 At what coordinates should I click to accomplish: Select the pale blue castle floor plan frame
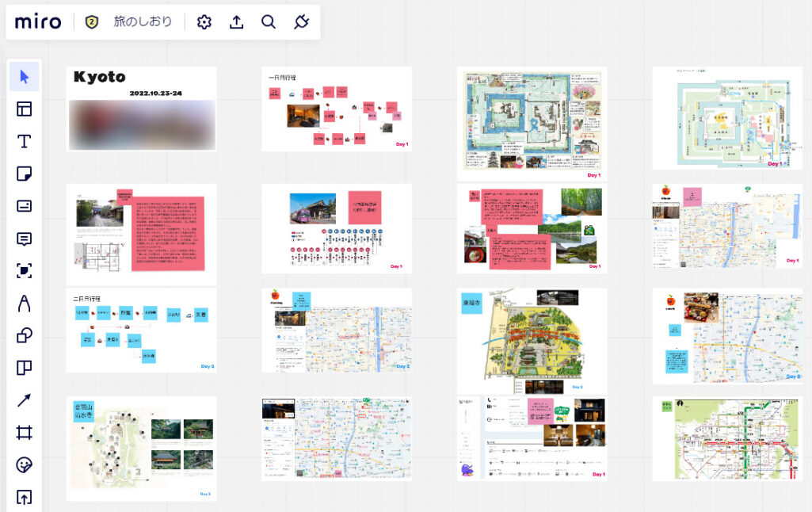pyautogui.click(x=727, y=117)
